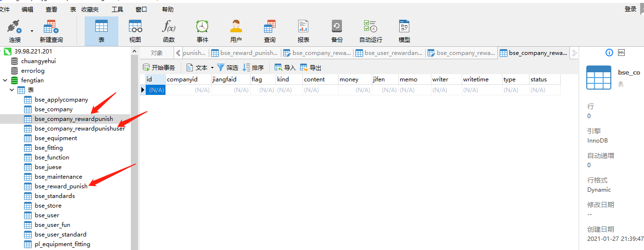Viewport: 644px width, 250px height.
Task: Open the 文本 dropdown in table toolbar
Action: coord(212,68)
